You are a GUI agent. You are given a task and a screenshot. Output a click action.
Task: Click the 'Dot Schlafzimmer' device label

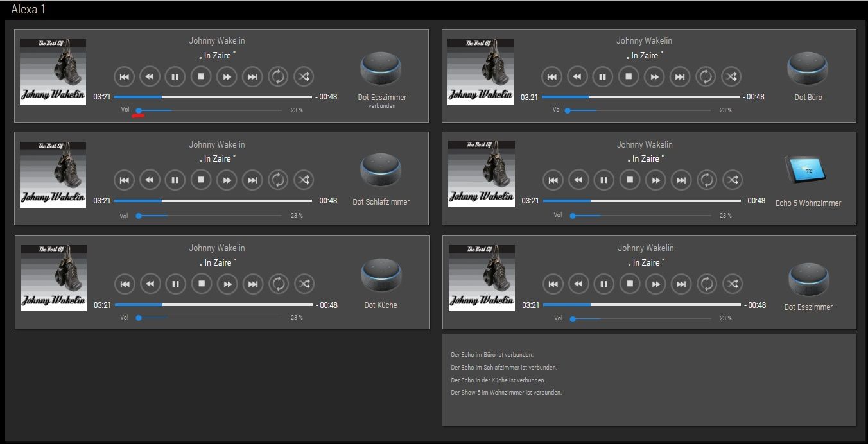click(381, 201)
